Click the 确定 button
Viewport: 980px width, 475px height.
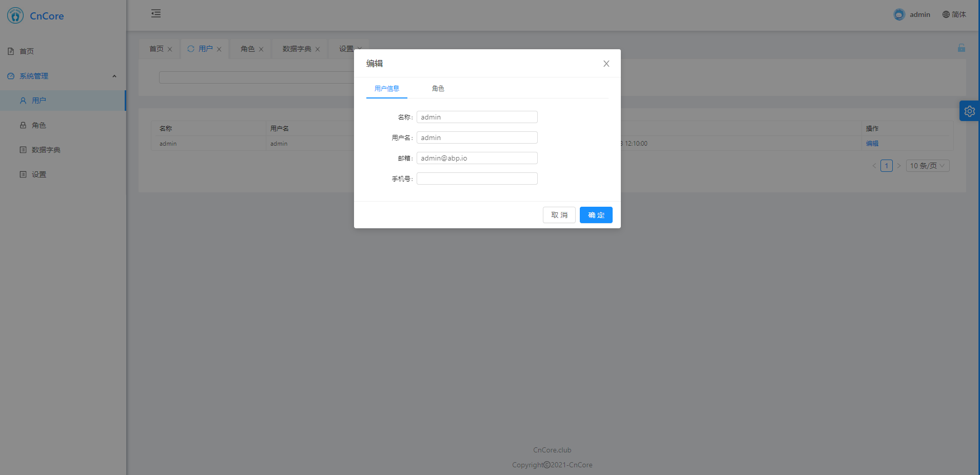(x=596, y=215)
